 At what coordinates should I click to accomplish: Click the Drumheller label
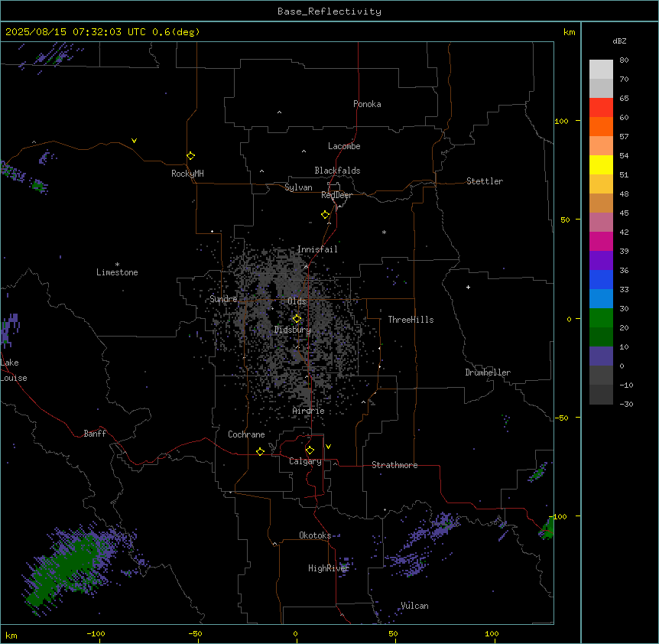tap(488, 372)
